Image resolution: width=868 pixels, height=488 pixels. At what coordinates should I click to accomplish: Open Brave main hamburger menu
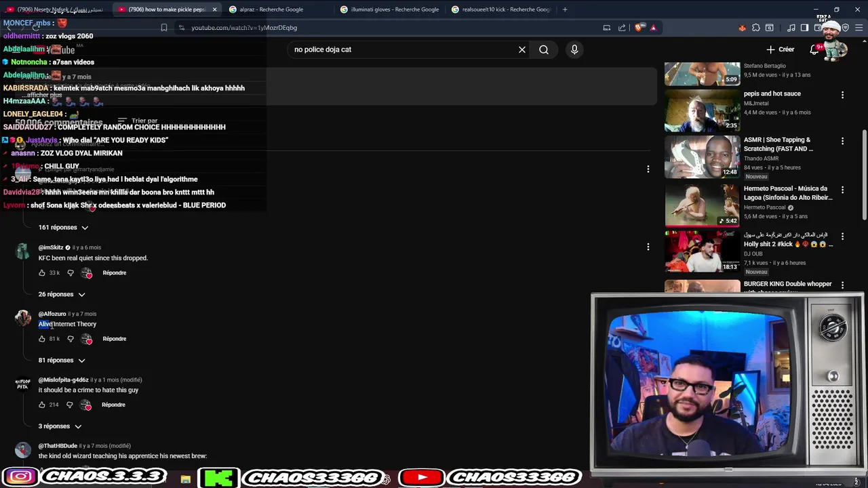coord(859,28)
